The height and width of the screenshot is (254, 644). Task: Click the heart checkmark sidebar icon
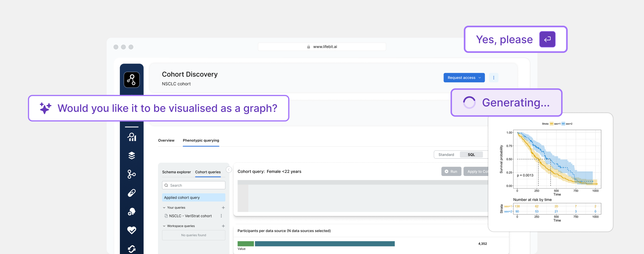click(132, 230)
